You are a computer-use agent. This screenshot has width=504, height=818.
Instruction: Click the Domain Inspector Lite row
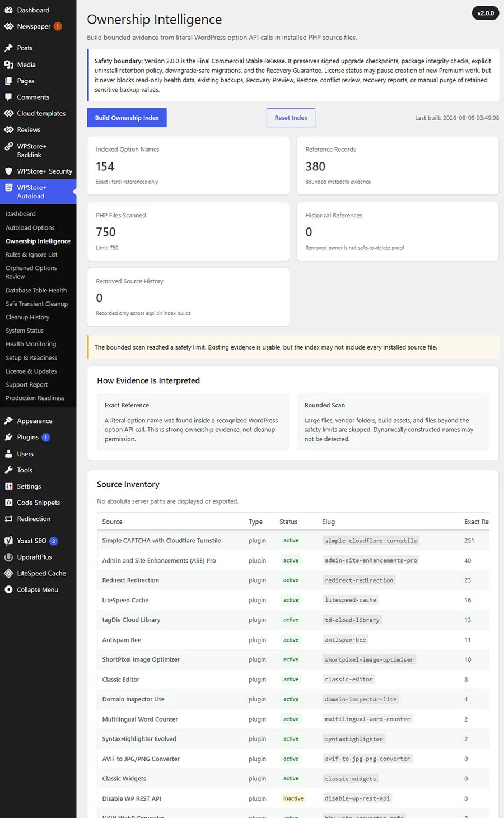[x=293, y=699]
